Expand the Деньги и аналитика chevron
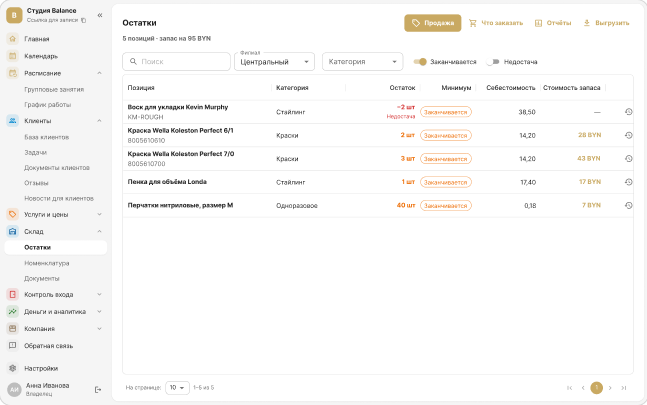Image resolution: width=647 pixels, height=405 pixels. click(99, 312)
